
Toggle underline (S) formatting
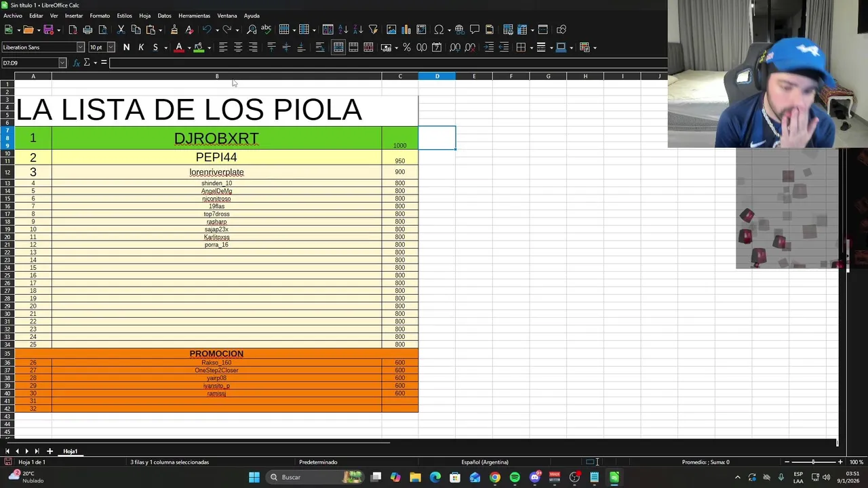click(155, 47)
